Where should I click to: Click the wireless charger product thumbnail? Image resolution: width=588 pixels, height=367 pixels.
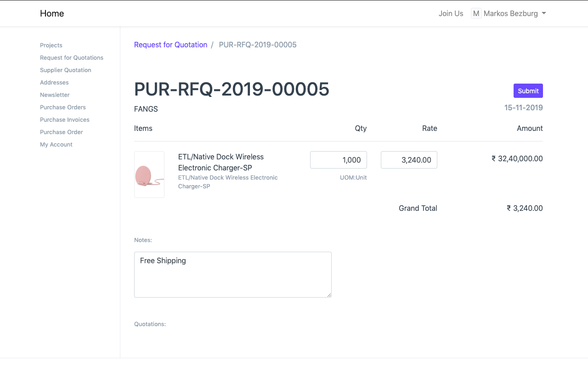(149, 175)
